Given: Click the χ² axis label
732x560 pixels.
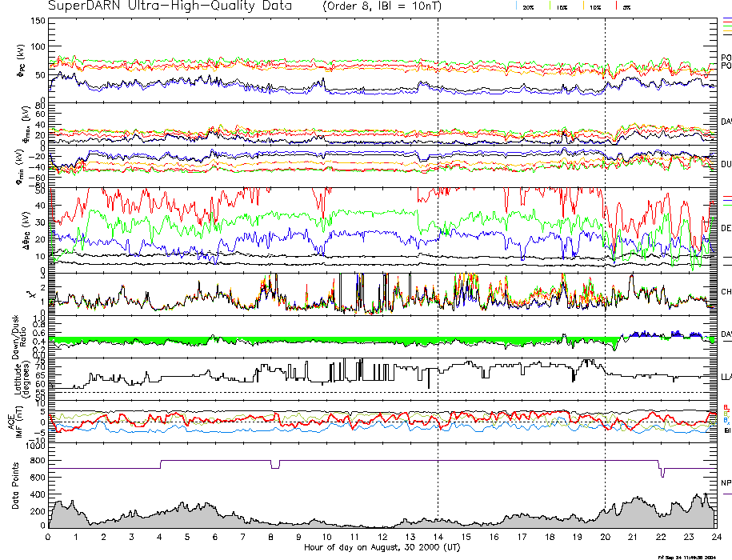Looking at the screenshot, I should (x=31, y=294).
